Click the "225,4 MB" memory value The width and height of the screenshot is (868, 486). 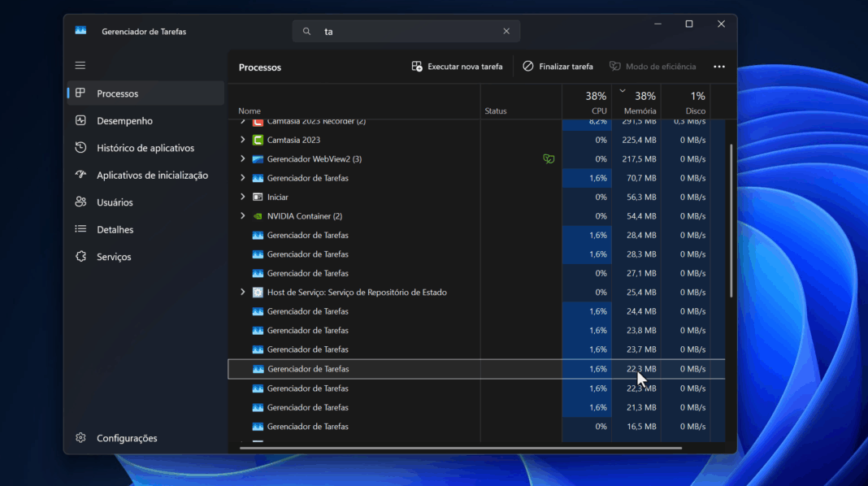pos(639,140)
